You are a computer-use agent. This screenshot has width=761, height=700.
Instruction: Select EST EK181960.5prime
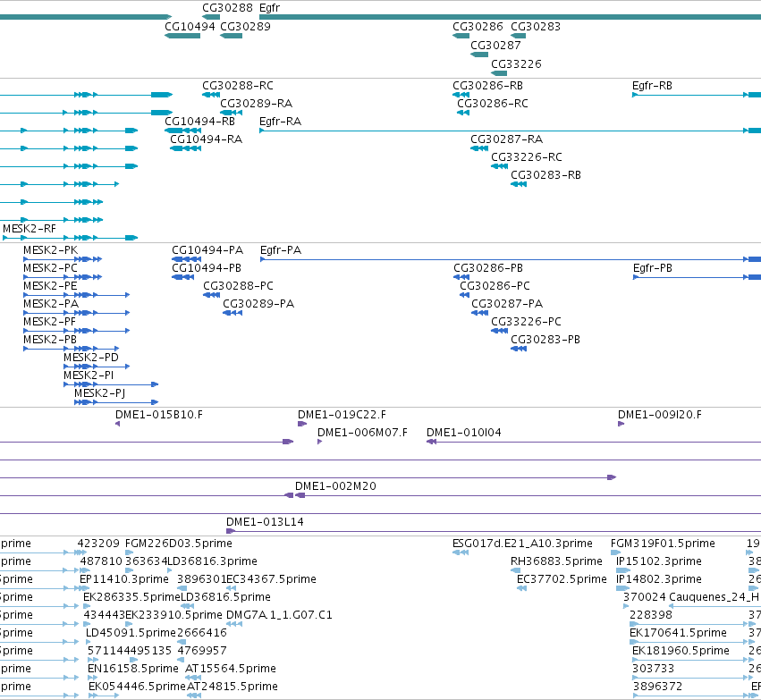click(x=681, y=651)
